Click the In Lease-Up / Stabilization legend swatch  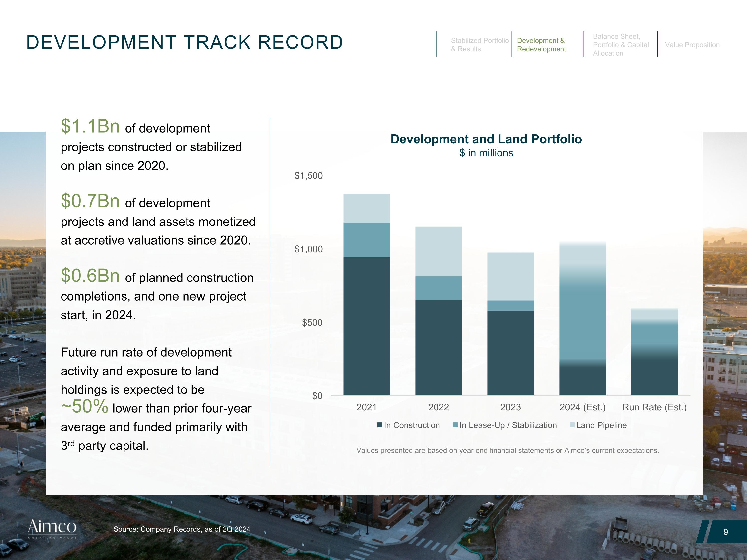click(455, 425)
